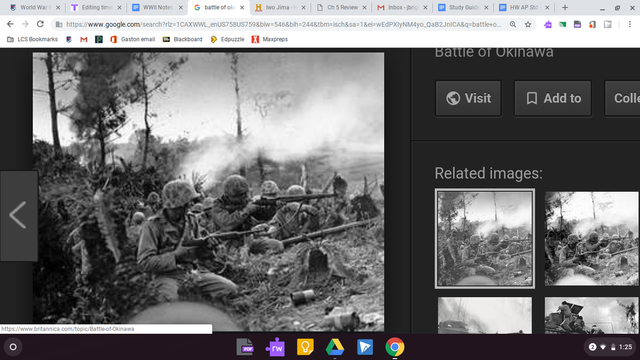Image resolution: width=640 pixels, height=360 pixels.
Task: Open the Read&Write puzzle app on shelf
Action: (275, 347)
